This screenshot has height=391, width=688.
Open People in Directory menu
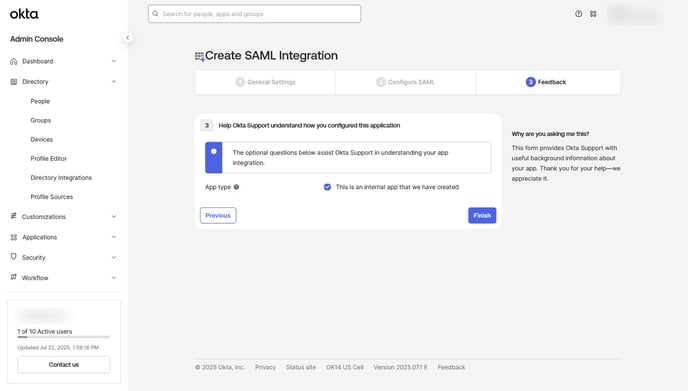click(x=40, y=101)
